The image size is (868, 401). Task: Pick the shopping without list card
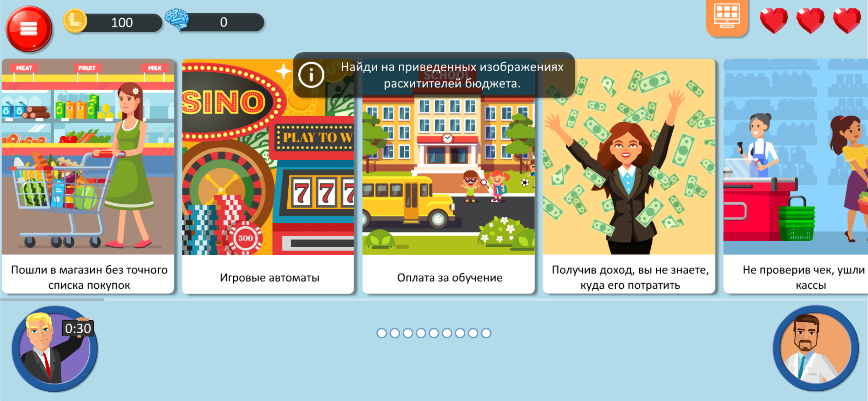click(88, 176)
